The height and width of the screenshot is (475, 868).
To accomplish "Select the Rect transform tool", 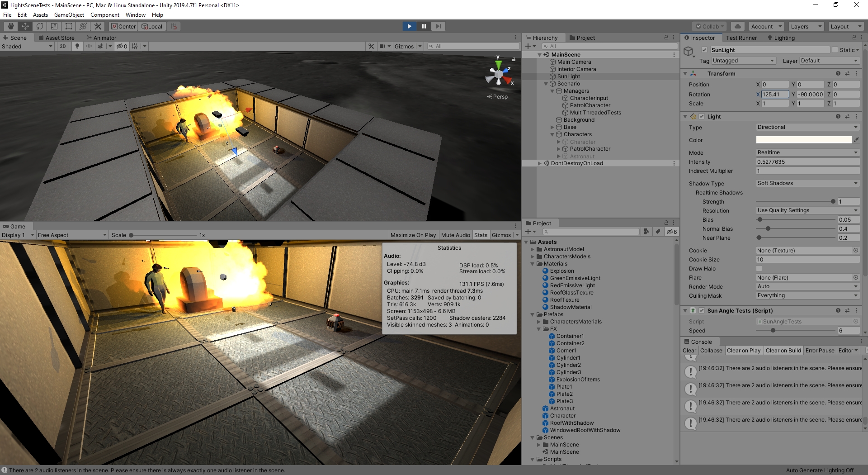I will pyautogui.click(x=69, y=26).
